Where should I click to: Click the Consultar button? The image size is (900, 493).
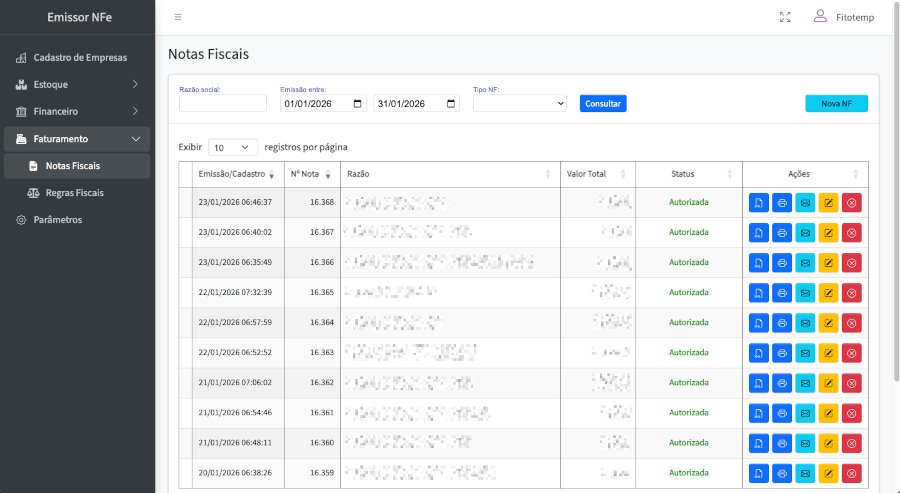pos(603,103)
